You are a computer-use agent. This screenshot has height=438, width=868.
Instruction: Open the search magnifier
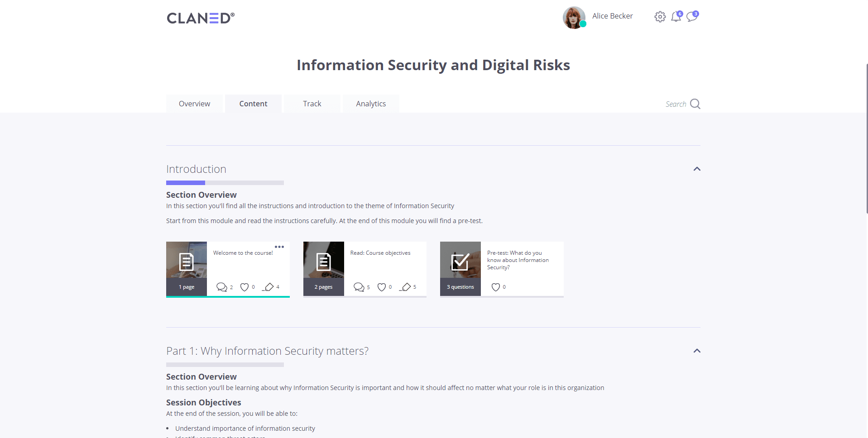coord(695,104)
